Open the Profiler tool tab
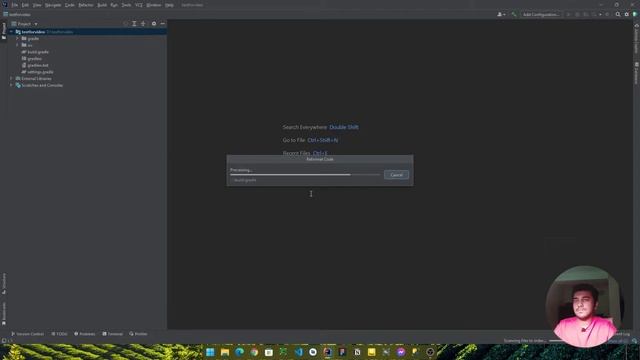Image resolution: width=640 pixels, height=360 pixels. (x=138, y=334)
